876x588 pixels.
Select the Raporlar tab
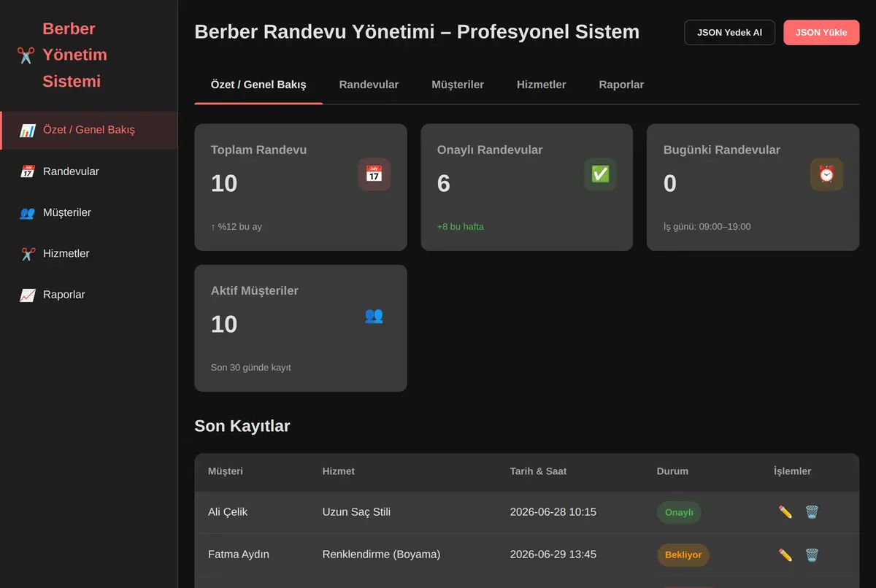click(x=621, y=85)
